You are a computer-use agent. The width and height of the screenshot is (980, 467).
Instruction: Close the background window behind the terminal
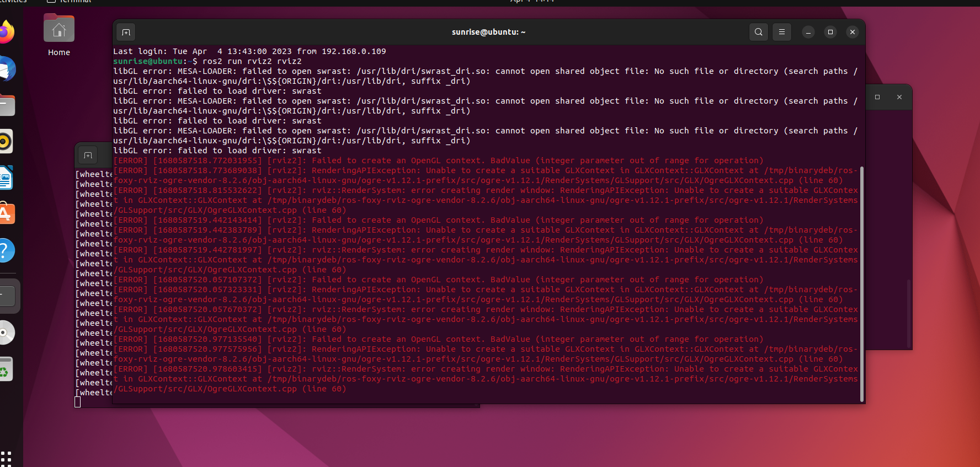point(899,97)
